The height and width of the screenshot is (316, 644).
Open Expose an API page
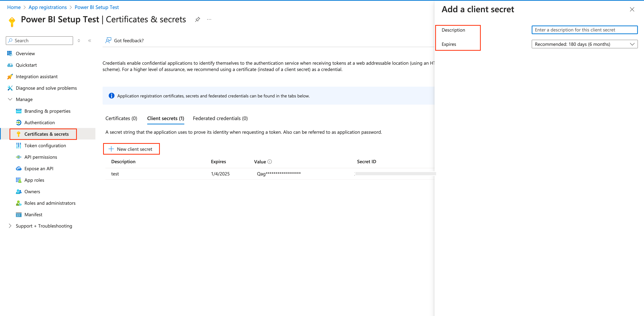(39, 168)
